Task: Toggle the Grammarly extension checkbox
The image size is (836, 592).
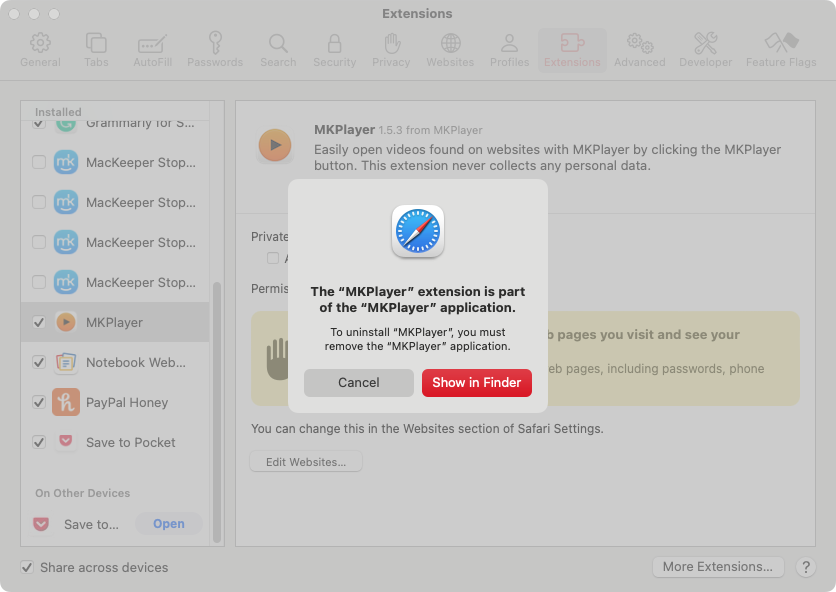Action: [x=39, y=124]
